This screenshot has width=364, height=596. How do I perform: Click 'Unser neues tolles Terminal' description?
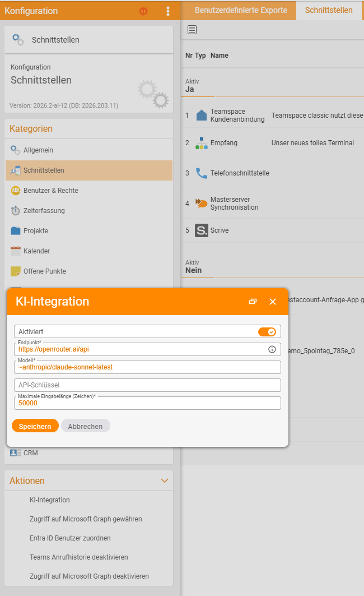pos(312,143)
